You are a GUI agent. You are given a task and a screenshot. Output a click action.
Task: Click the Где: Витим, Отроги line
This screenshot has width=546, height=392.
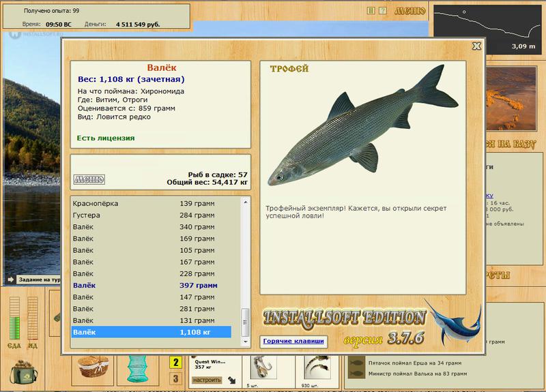tap(113, 100)
